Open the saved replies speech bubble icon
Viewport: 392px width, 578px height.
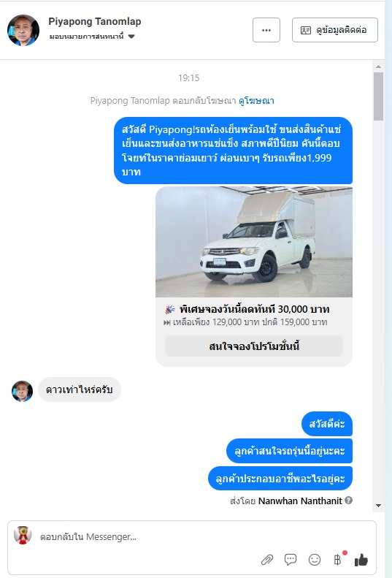coord(291,560)
